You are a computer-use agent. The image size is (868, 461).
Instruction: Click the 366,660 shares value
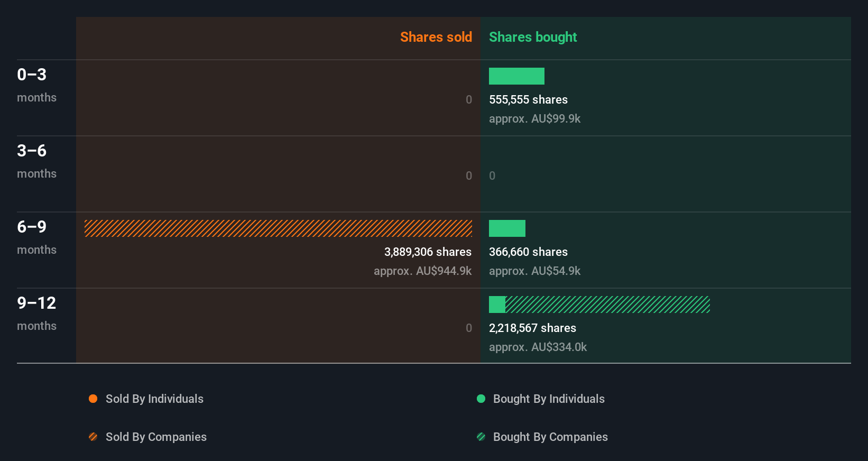[x=528, y=252]
